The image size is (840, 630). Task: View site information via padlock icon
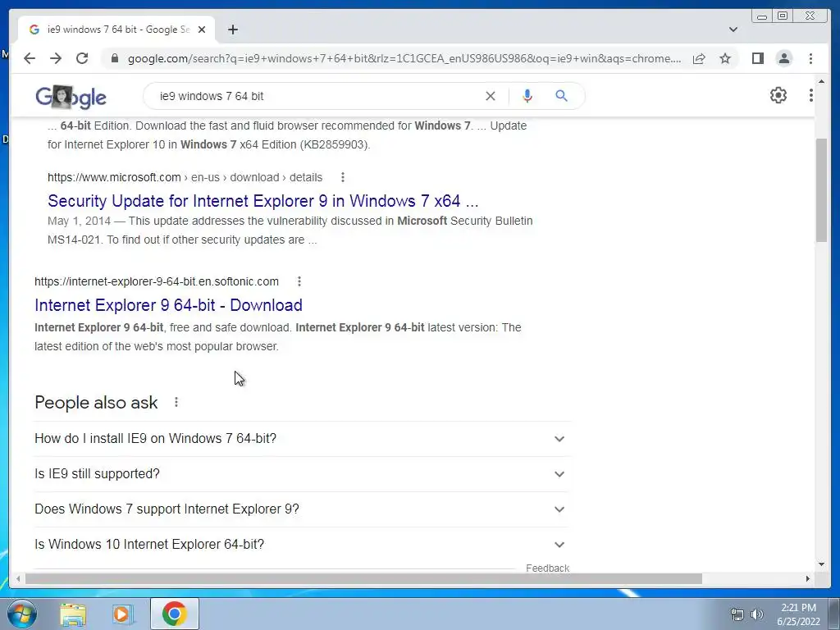point(114,58)
